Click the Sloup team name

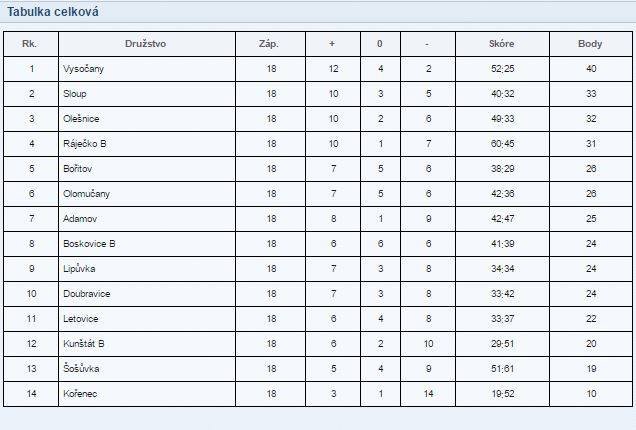coord(75,94)
